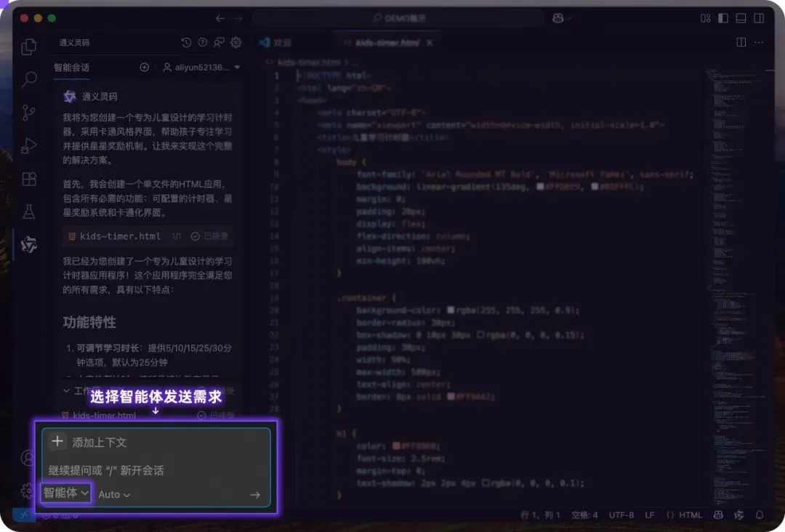Click the 功能特性 heading in chat
The width and height of the screenshot is (785, 532).
point(89,322)
